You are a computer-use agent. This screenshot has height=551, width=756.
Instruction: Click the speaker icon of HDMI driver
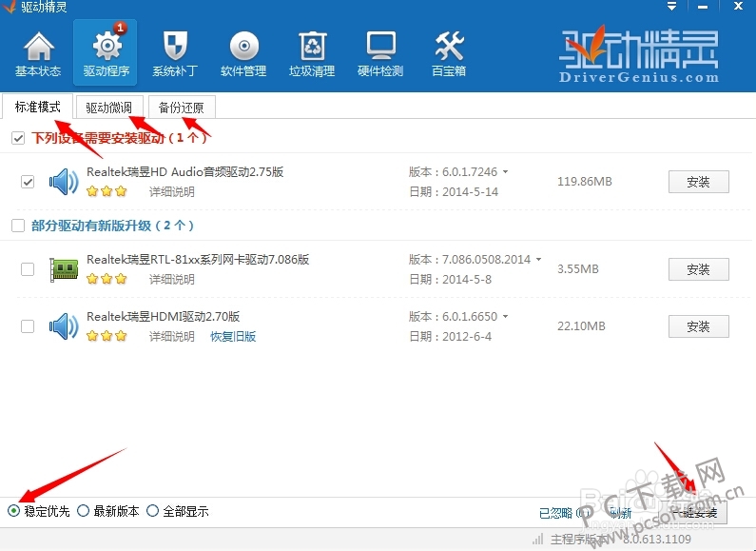[x=64, y=326]
